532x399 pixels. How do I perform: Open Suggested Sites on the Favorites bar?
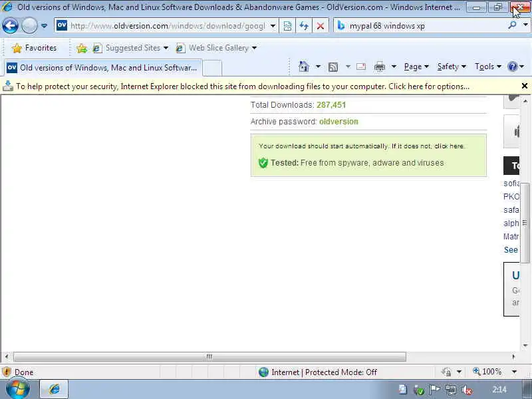[131, 48]
